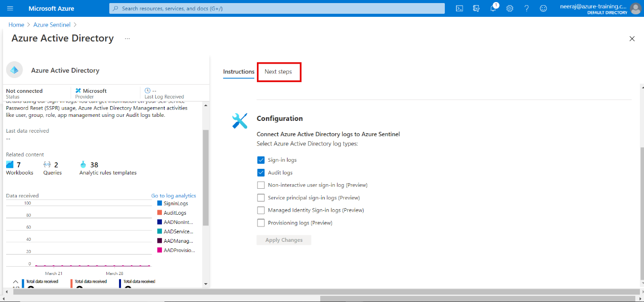Go to the Azure Sentinel breadcrumb
644x302 pixels.
52,24
